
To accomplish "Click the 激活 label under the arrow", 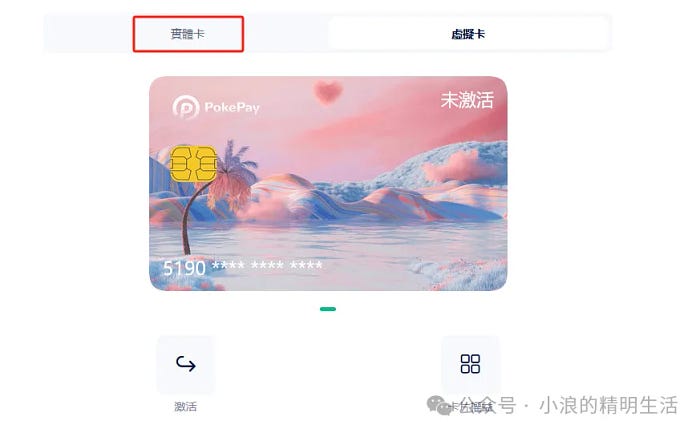I will click(x=185, y=407).
